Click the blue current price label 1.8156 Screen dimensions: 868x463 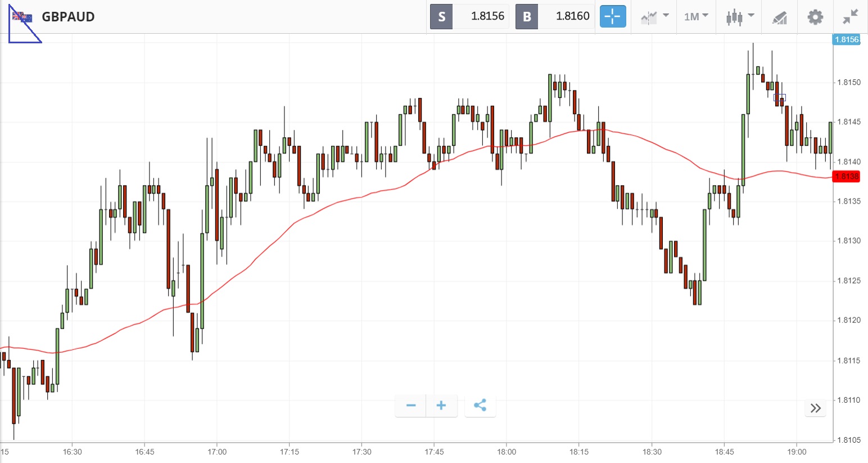847,39
